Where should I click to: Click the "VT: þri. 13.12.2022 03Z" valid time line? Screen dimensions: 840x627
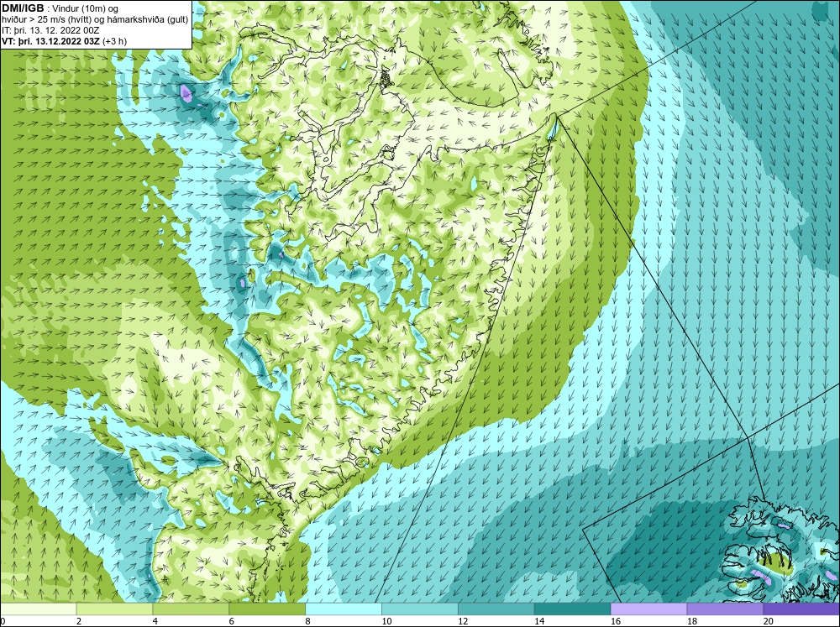(50, 41)
